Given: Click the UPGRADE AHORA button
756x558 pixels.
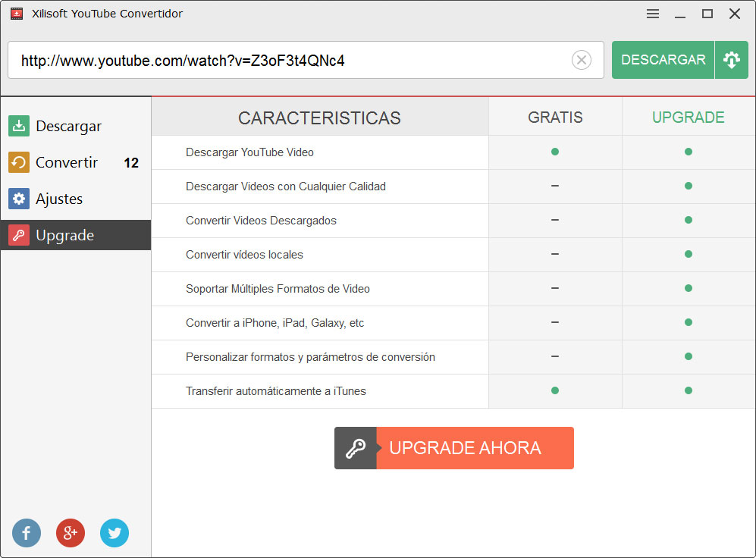Looking at the screenshot, I should coord(454,448).
